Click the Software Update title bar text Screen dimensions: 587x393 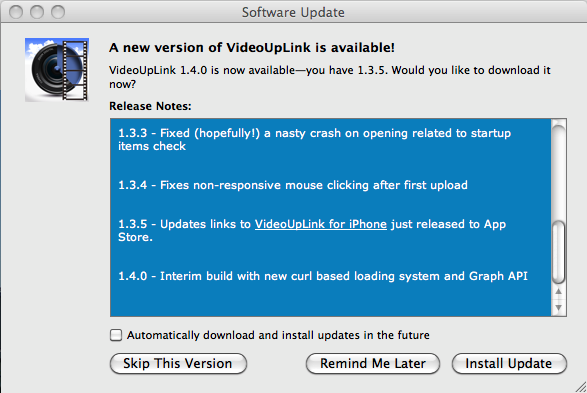tap(293, 12)
